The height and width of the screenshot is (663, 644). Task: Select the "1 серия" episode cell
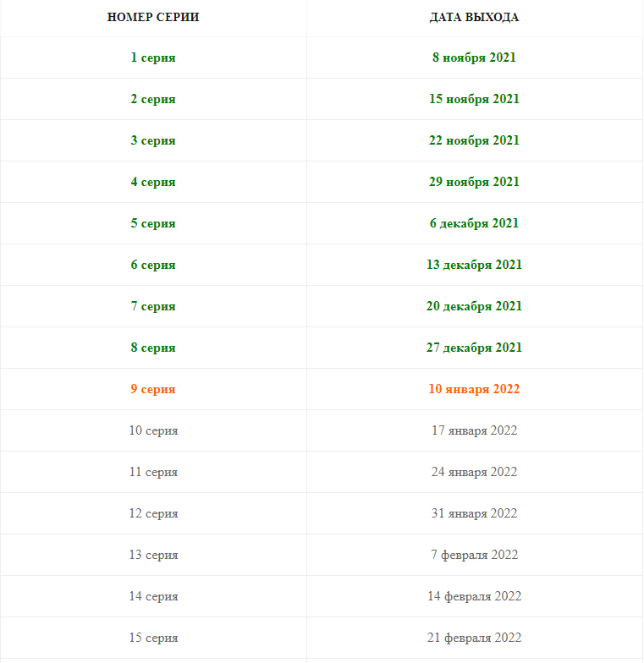[153, 58]
